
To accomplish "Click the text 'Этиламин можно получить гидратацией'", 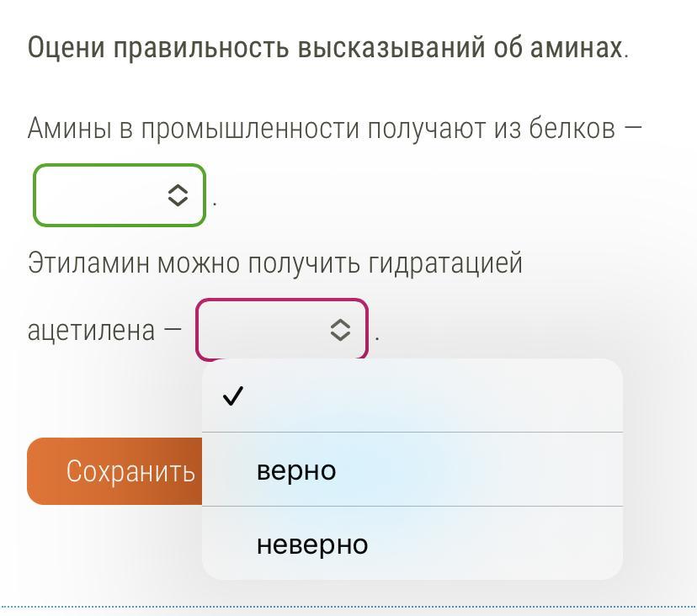I will [274, 263].
